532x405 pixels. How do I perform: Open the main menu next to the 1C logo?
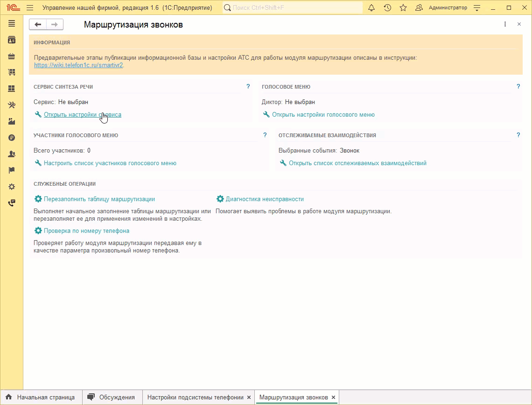[x=30, y=8]
